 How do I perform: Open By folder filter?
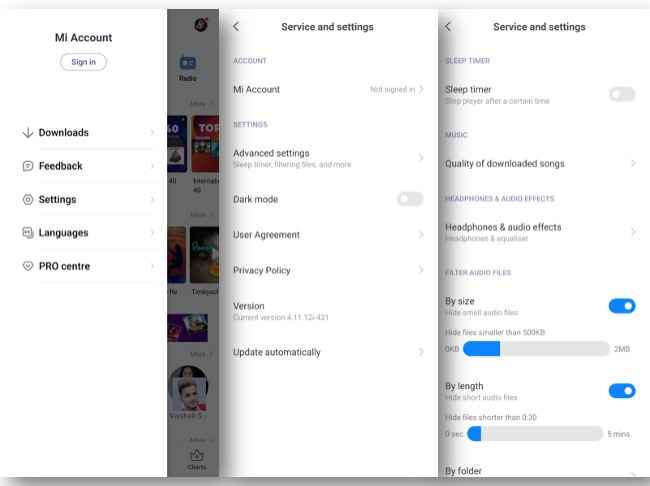click(x=540, y=471)
